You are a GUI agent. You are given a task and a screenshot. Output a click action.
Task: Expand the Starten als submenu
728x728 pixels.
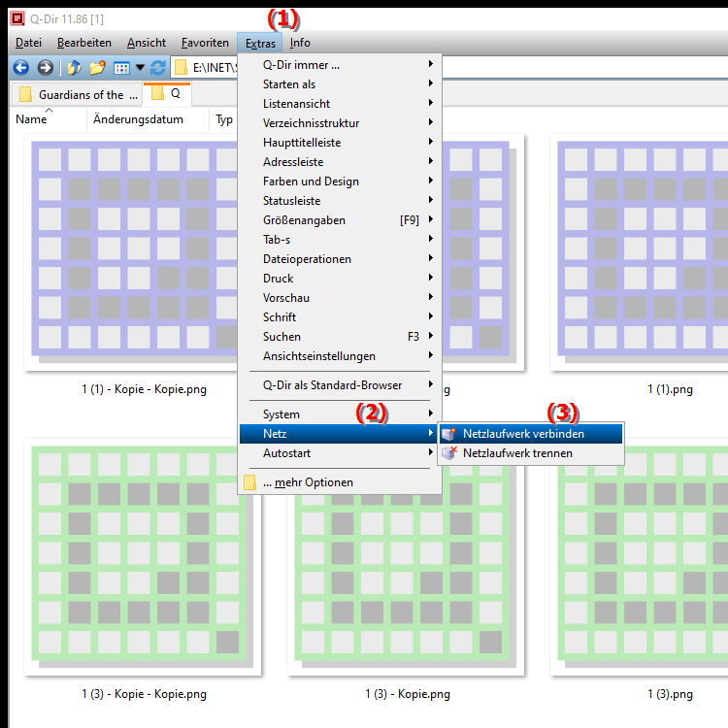click(x=340, y=84)
